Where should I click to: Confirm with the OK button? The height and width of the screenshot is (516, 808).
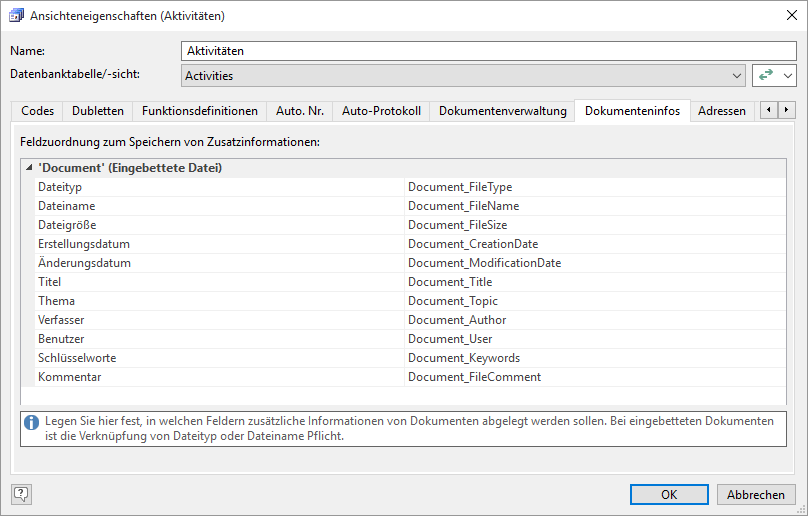pos(669,494)
